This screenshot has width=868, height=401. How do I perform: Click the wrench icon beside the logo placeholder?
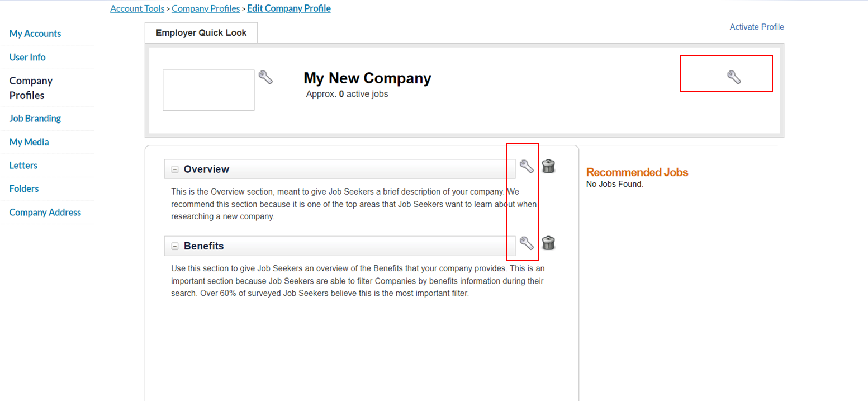click(266, 77)
